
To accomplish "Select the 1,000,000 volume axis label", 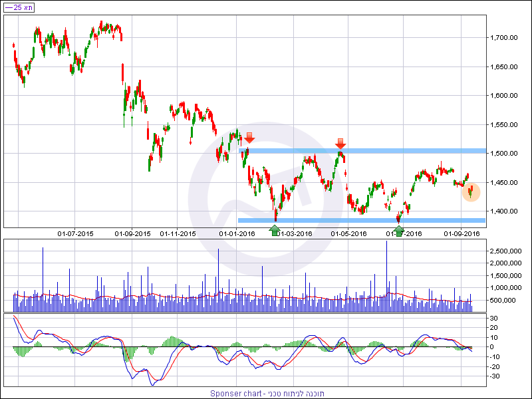I will [505, 288].
